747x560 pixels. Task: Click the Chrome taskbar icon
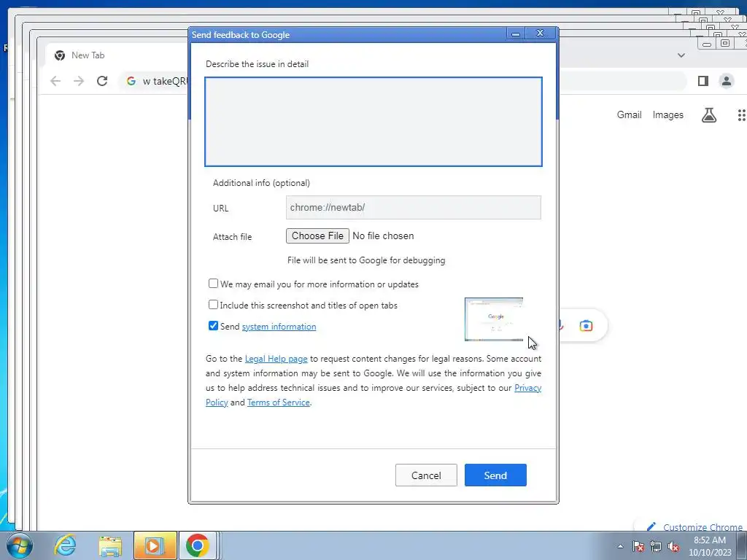pyautogui.click(x=197, y=545)
